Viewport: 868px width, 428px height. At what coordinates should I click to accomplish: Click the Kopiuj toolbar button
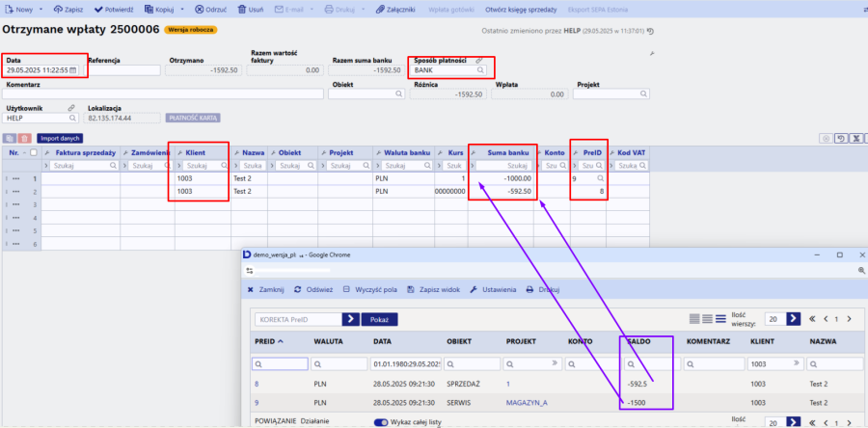click(158, 10)
